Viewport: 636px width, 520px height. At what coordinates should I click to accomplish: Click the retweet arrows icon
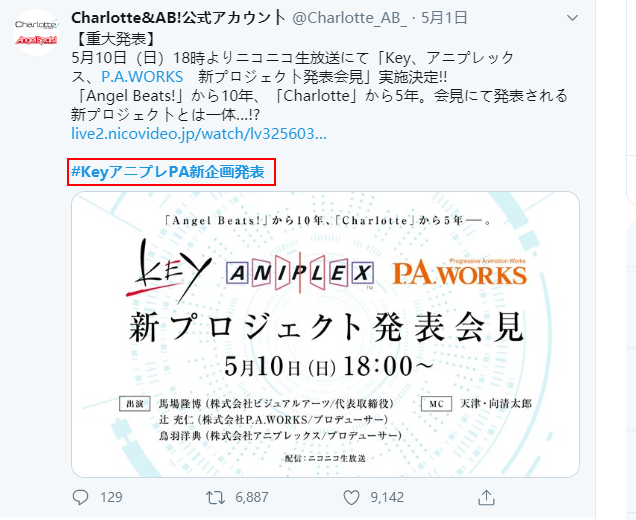click(x=215, y=498)
